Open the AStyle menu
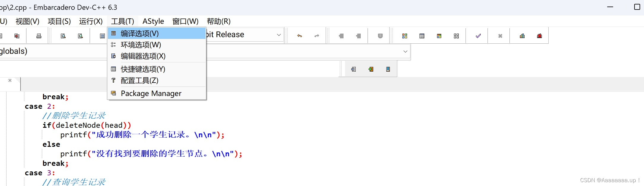Image resolution: width=644 pixels, height=186 pixels. (153, 21)
